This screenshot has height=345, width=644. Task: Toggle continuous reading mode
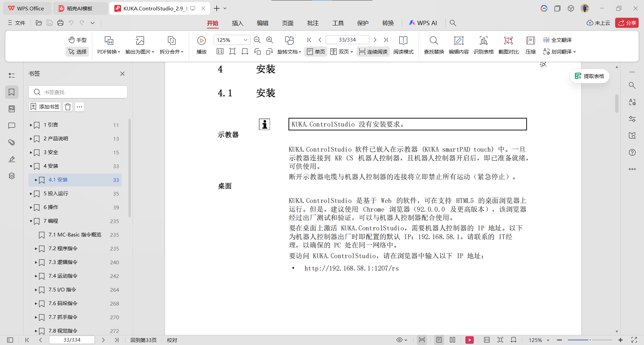[373, 52]
